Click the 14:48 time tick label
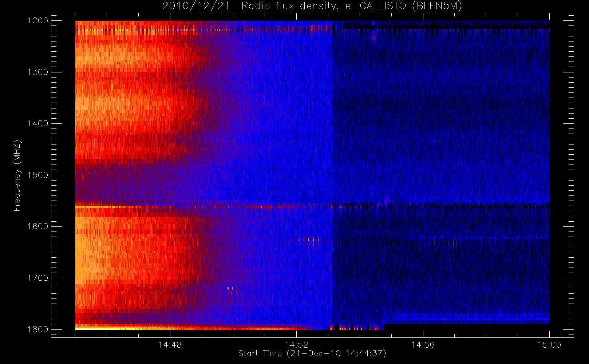This screenshot has width=589, height=364. point(170,345)
